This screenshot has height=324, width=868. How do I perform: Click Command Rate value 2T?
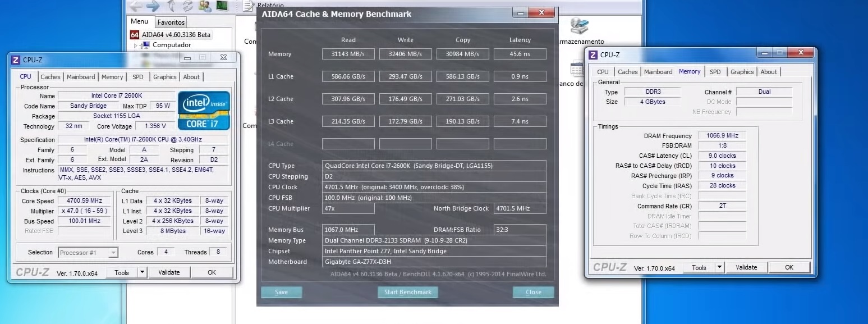(722, 206)
